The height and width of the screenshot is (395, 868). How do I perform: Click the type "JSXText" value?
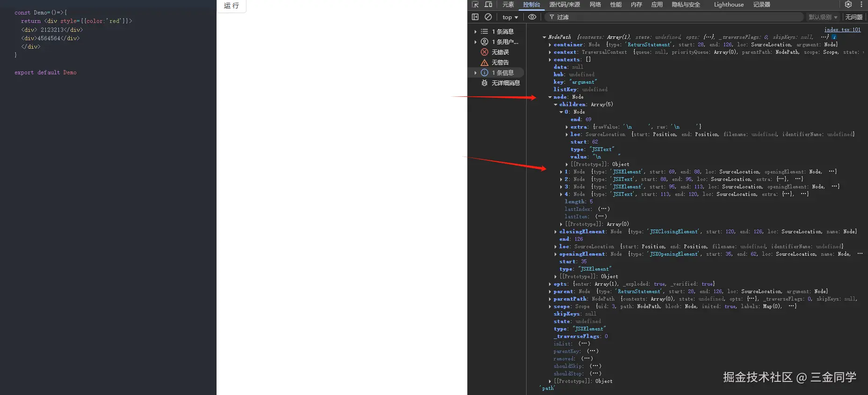pyautogui.click(x=601, y=150)
